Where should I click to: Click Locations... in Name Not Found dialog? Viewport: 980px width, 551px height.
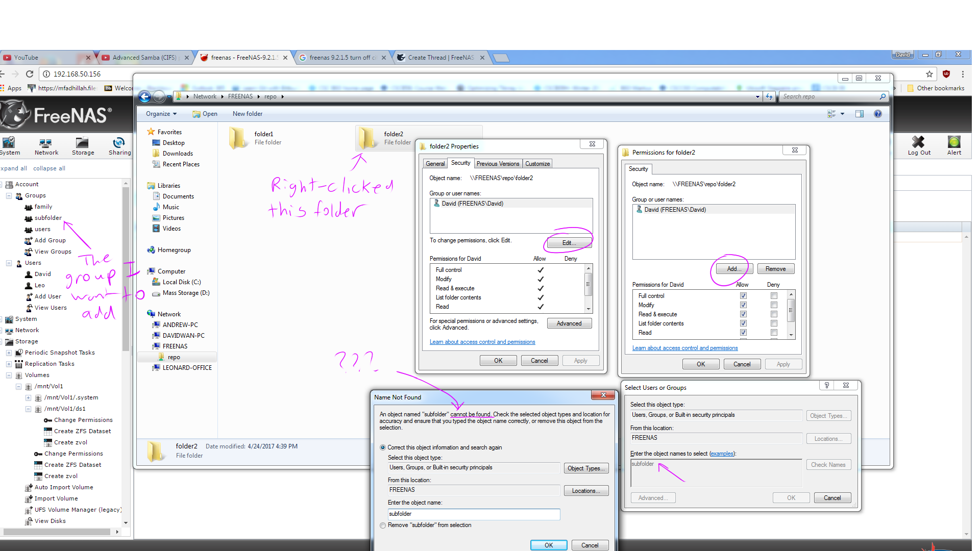coord(586,491)
